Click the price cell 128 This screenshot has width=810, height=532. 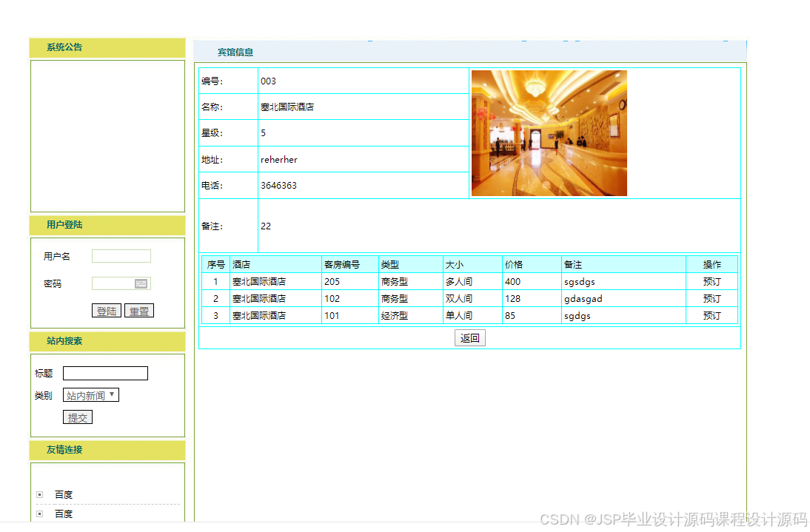coord(512,299)
